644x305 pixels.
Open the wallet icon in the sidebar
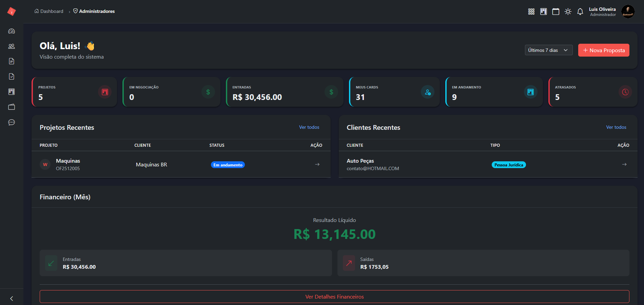[x=12, y=107]
